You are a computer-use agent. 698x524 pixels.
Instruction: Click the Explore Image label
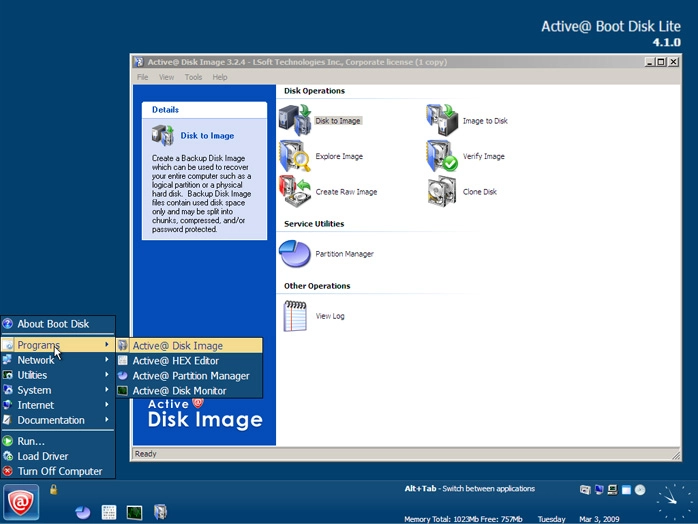(x=339, y=156)
